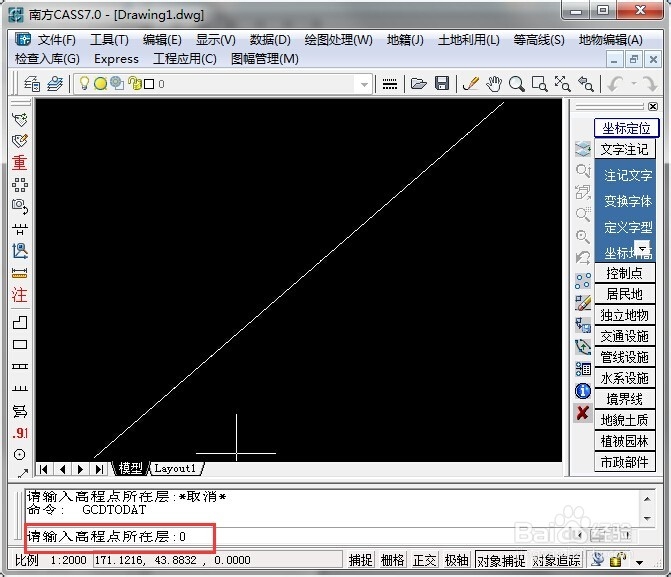Click the 居民地 panel button
The height and width of the screenshot is (577, 671).
tap(625, 294)
